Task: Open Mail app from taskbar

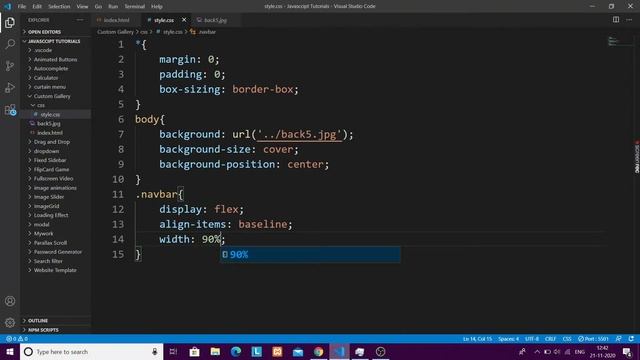Action: [298, 351]
